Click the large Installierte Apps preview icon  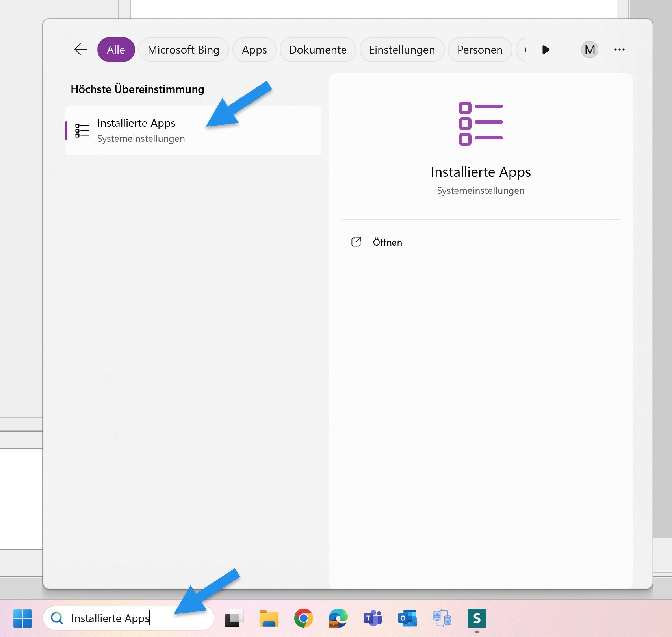click(481, 123)
